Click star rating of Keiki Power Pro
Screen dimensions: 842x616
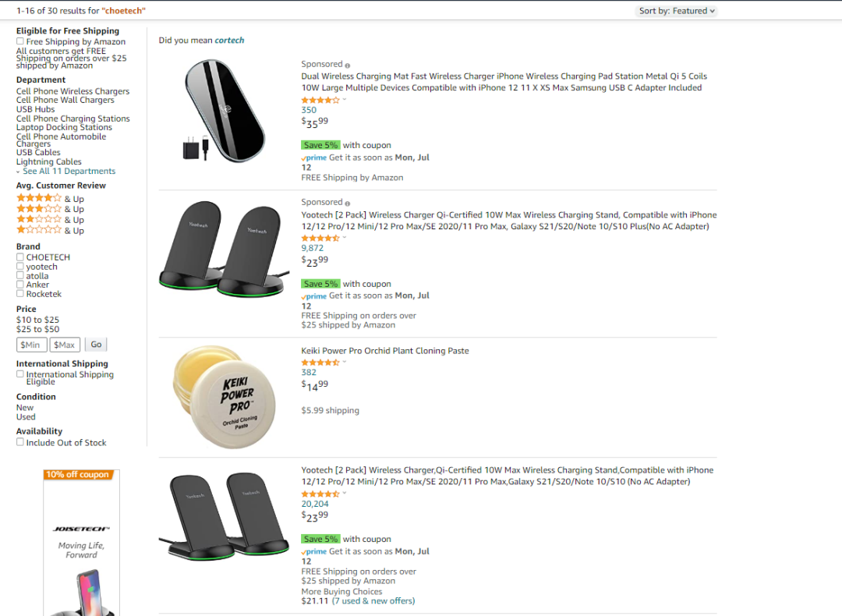(x=320, y=363)
